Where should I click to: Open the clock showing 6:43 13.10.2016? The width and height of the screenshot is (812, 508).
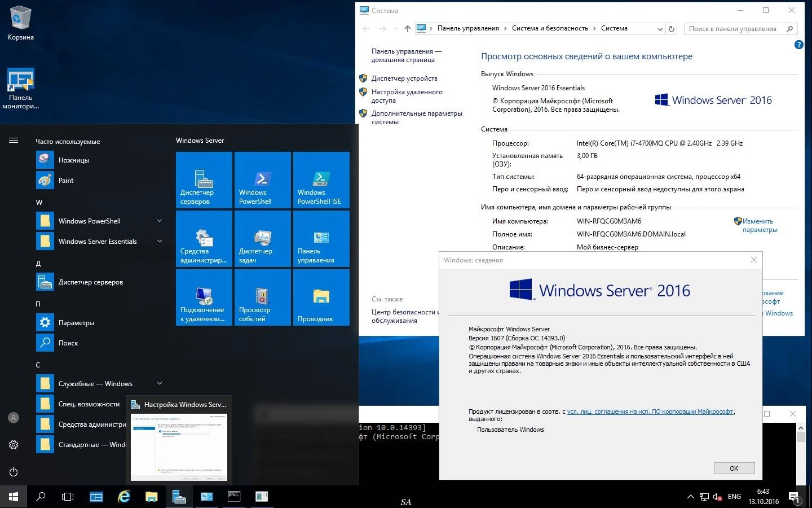(763, 497)
